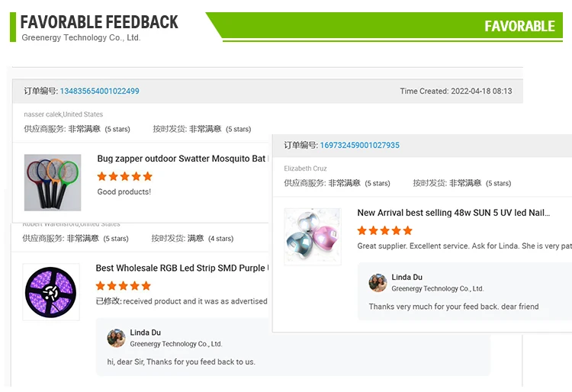This screenshot has height=392, width=572.
Task: Click reviewer name Elizabeth Cruz
Action: pos(305,169)
